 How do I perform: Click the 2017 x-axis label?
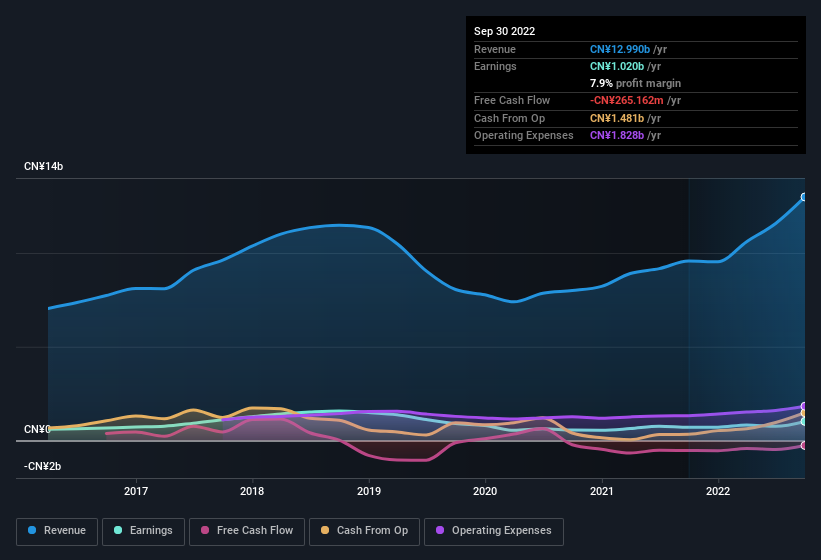[x=136, y=491]
